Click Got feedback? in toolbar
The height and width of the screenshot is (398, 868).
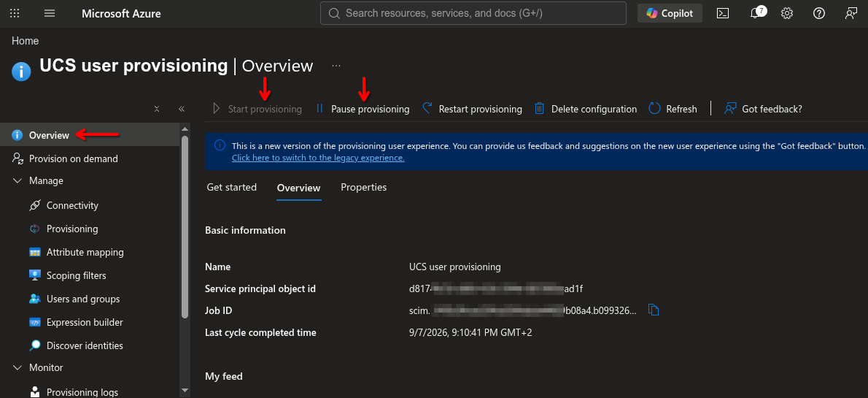point(764,110)
